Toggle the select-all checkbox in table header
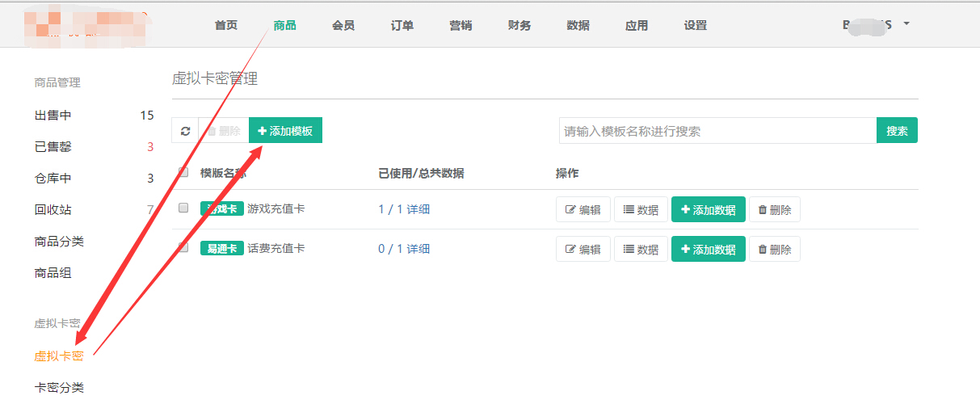980x404 pixels. pyautogui.click(x=183, y=172)
